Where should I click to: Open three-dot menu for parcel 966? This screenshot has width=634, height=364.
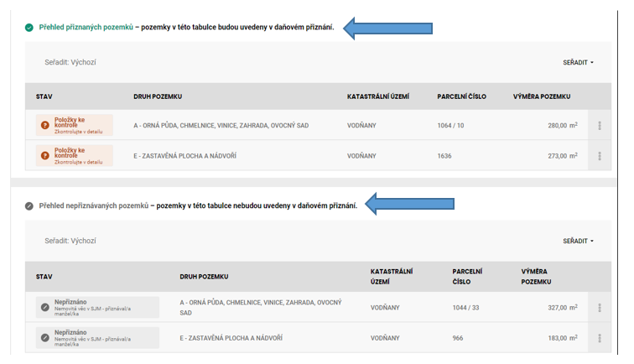[x=599, y=338]
